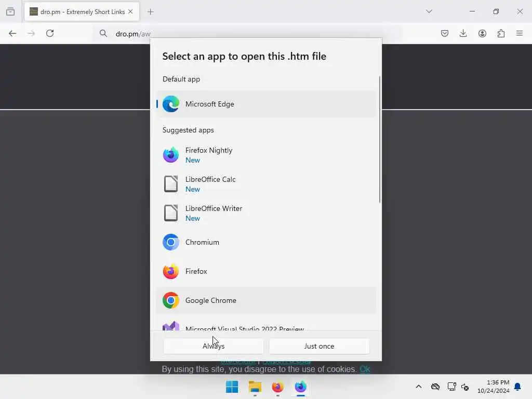Open the account profile icon
Viewport: 532px width, 399px height.
tap(482, 33)
